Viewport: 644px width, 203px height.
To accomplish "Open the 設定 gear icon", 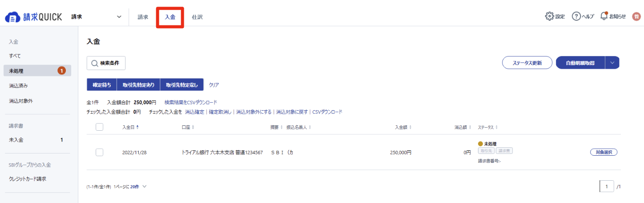I will pyautogui.click(x=549, y=16).
